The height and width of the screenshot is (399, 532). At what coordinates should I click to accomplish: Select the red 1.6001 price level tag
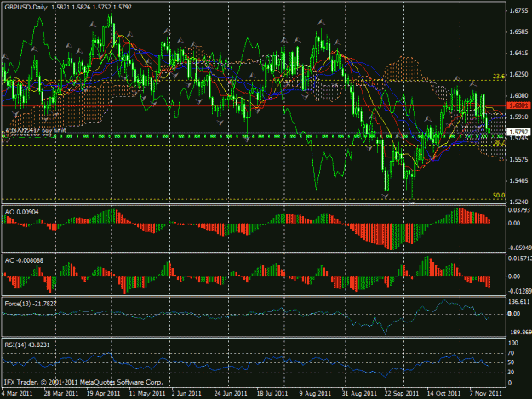[x=518, y=105]
